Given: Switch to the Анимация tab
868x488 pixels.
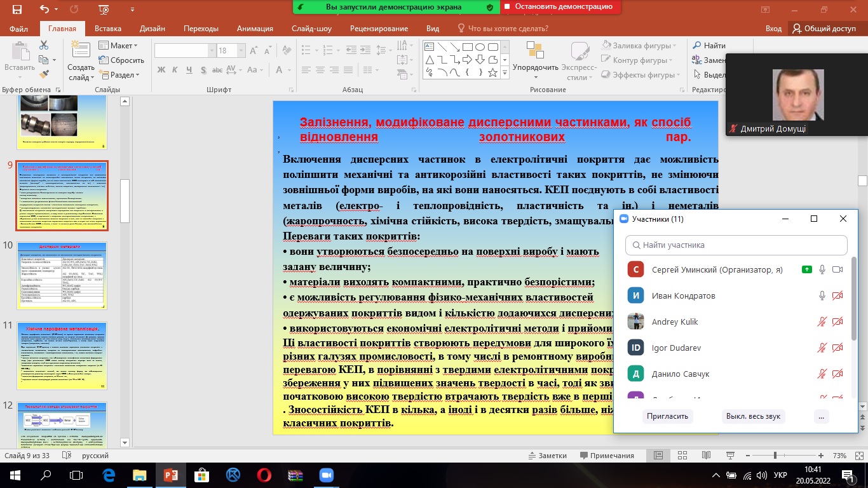Looking at the screenshot, I should click(x=255, y=29).
